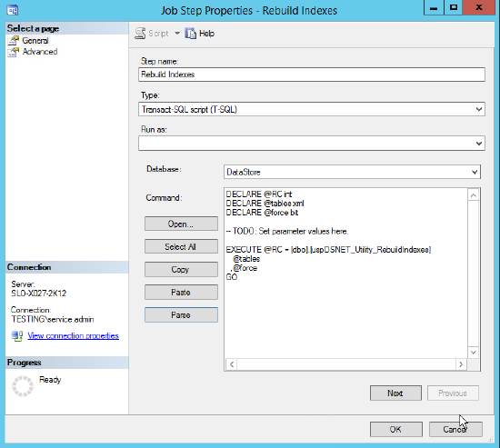Click the Open... button

coord(181,224)
